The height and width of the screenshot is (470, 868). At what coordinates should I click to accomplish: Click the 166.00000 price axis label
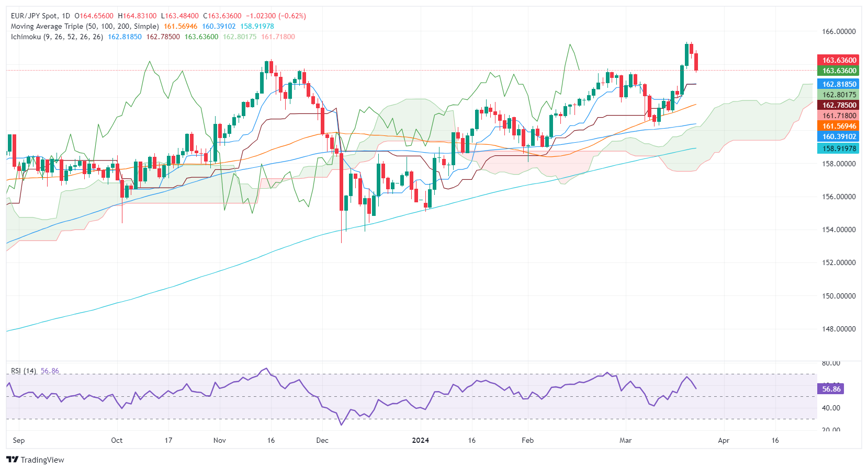tap(839, 31)
